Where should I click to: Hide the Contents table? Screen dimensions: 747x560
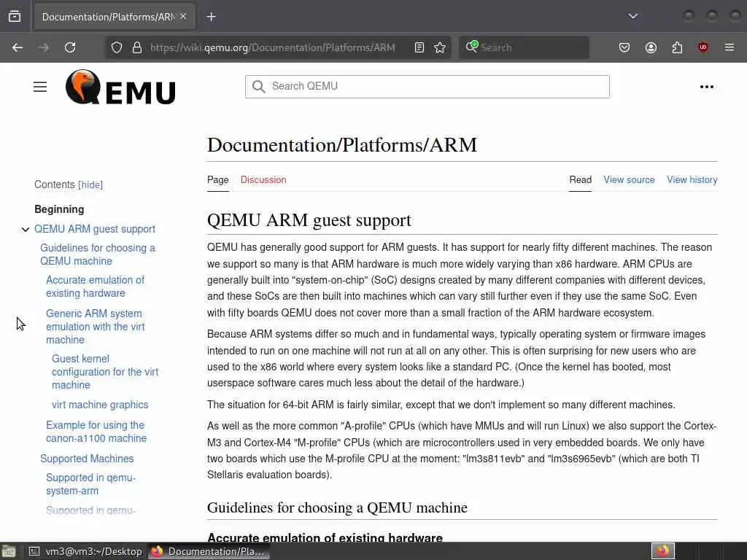(x=90, y=184)
